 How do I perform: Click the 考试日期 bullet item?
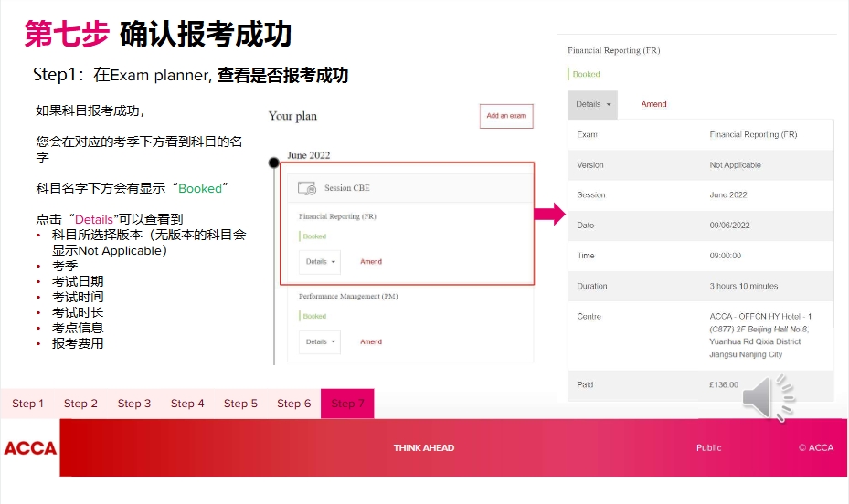[78, 281]
